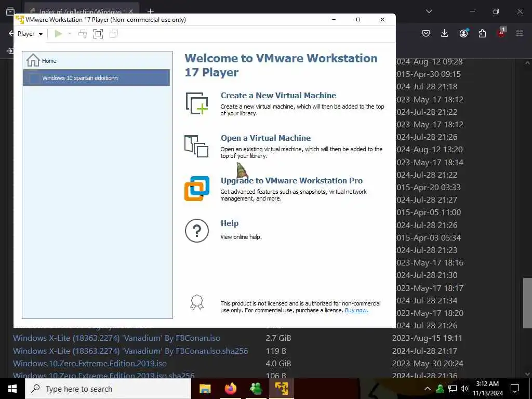This screenshot has width=532, height=399.
Task: Maximize the VMware Workstation Player window
Action: [x=358, y=19]
